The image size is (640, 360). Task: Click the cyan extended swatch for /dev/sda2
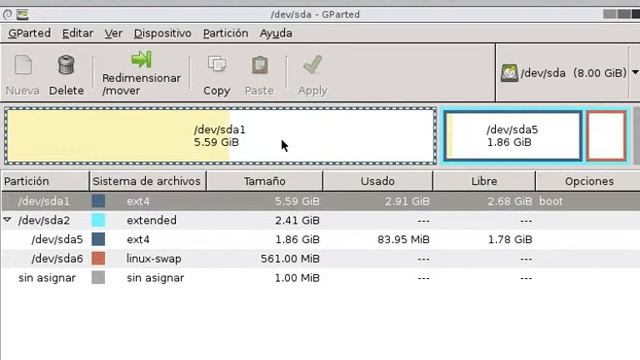98,220
